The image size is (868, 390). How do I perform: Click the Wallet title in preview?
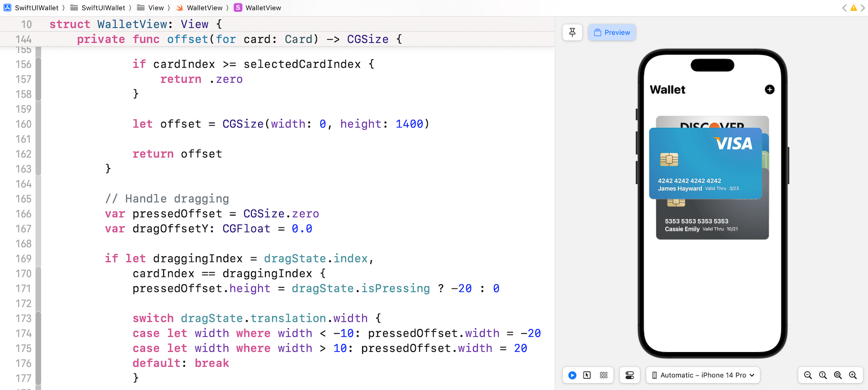667,89
